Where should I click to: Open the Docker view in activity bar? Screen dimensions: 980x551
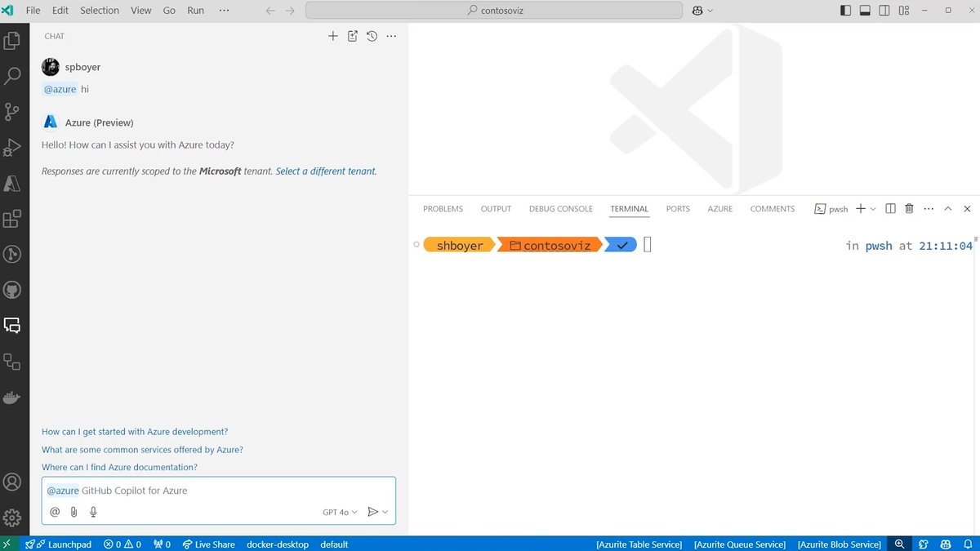(12, 398)
